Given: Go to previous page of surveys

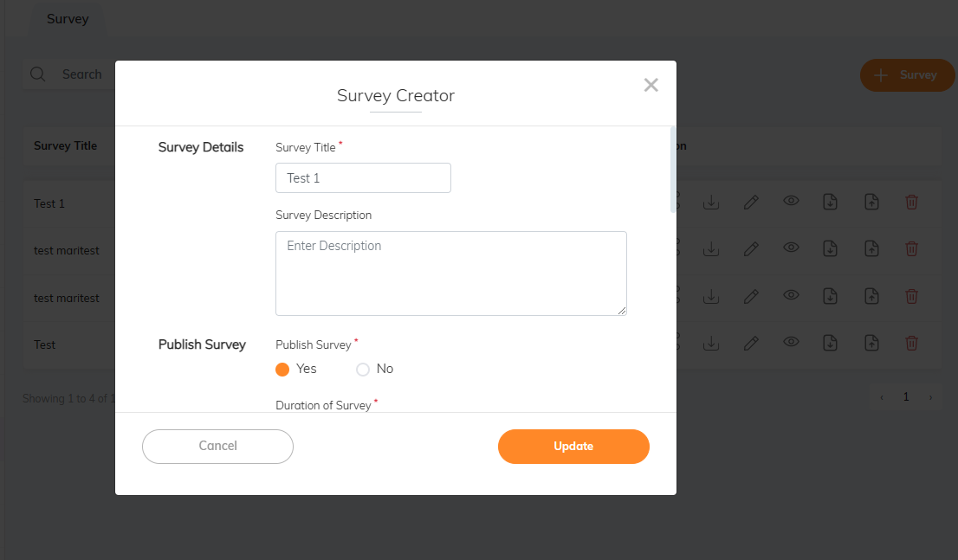Looking at the screenshot, I should [882, 397].
